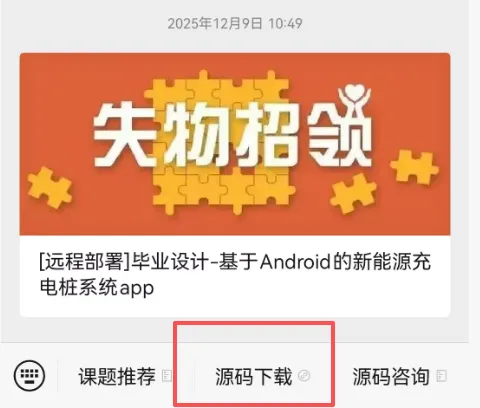Open the 课题推荐 bottom menu
This screenshot has height=408, width=480.
click(x=117, y=376)
